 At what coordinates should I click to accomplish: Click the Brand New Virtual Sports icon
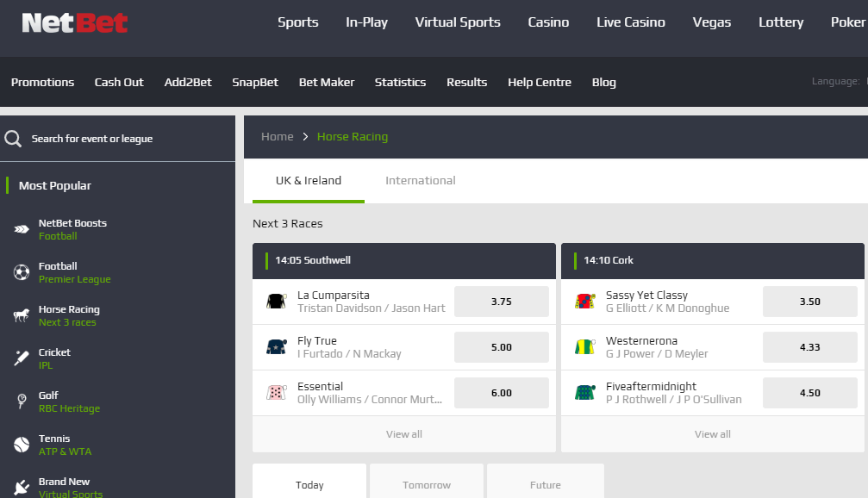click(x=22, y=487)
